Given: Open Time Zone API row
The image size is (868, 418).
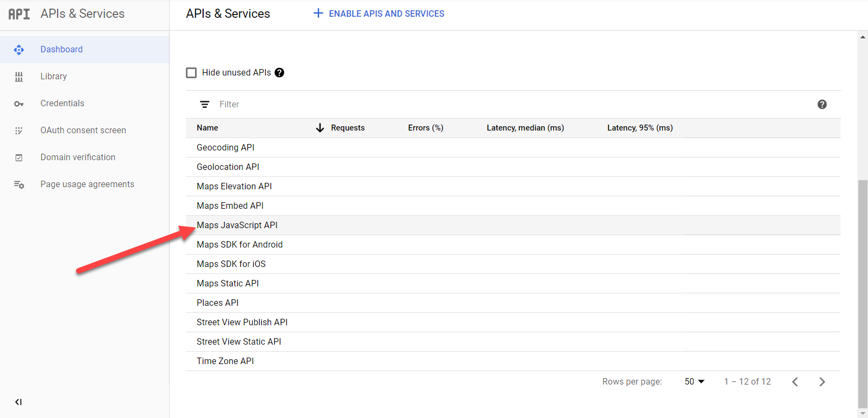Looking at the screenshot, I should click(513, 361).
